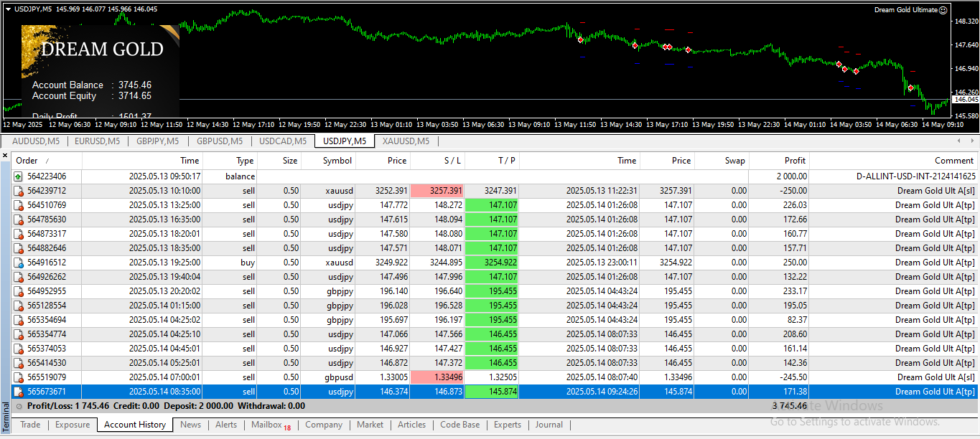Switch to the EURUSD,M5 chart tab
The height and width of the screenshot is (439, 980).
point(98,141)
